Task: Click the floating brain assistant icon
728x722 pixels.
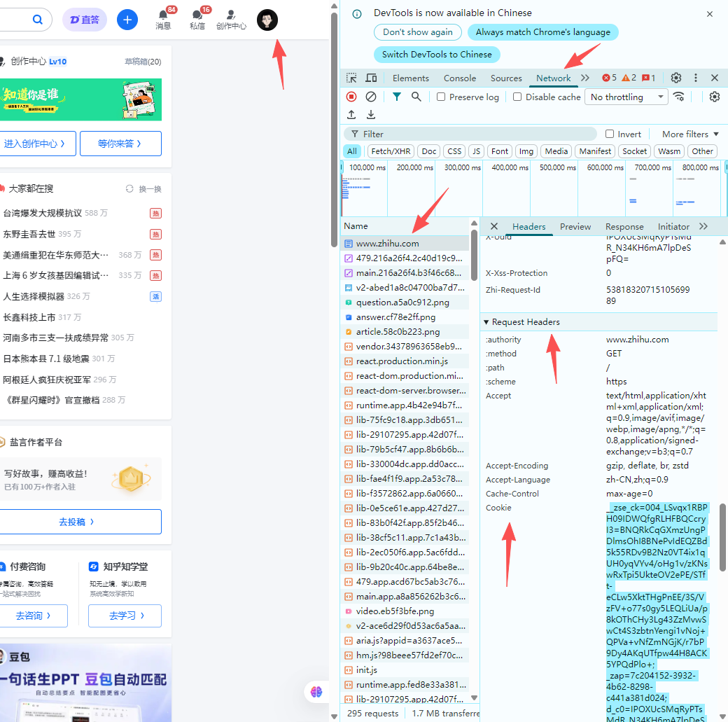Action: coord(316,692)
